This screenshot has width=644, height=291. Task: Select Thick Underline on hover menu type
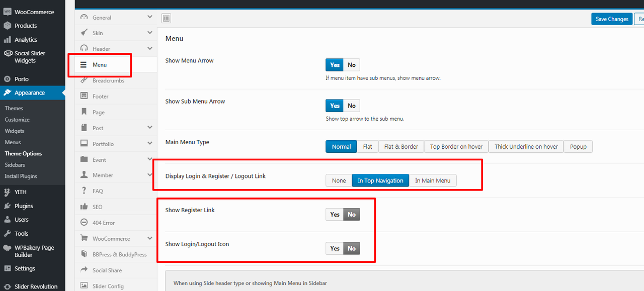pos(526,147)
